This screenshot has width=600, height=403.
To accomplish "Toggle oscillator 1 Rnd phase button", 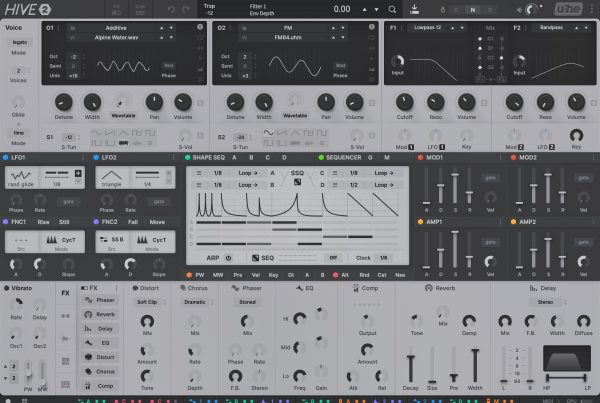I will tap(169, 65).
